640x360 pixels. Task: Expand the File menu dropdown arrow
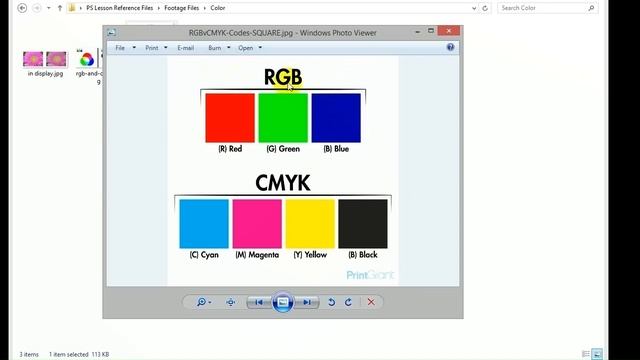pyautogui.click(x=134, y=48)
